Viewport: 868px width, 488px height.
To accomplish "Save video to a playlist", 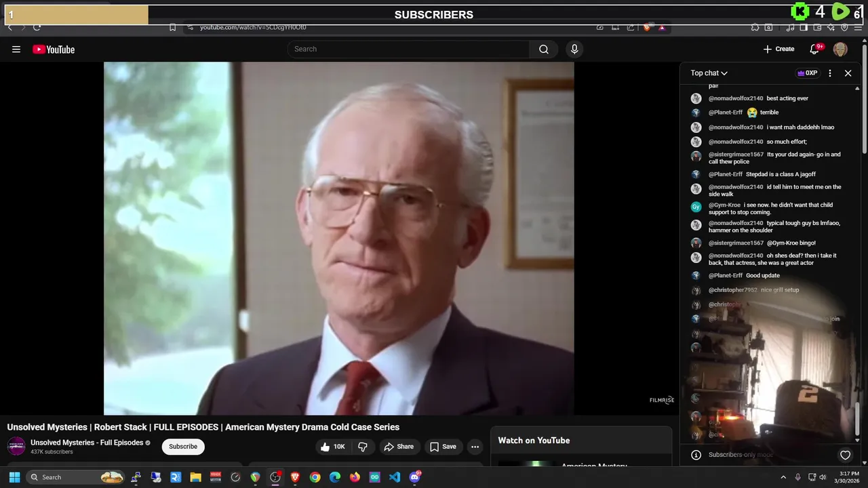I will pyautogui.click(x=443, y=447).
